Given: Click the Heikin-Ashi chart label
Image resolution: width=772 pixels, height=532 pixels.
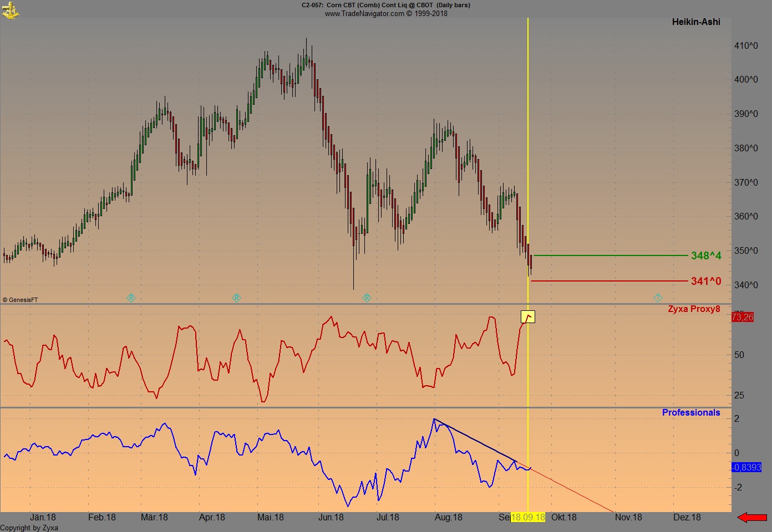Looking at the screenshot, I should (x=696, y=22).
